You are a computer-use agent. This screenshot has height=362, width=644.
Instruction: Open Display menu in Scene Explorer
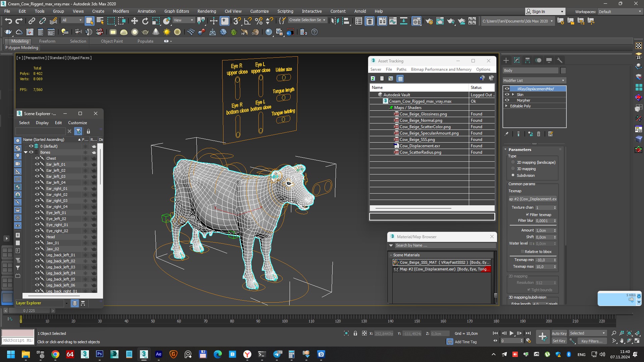(42, 123)
